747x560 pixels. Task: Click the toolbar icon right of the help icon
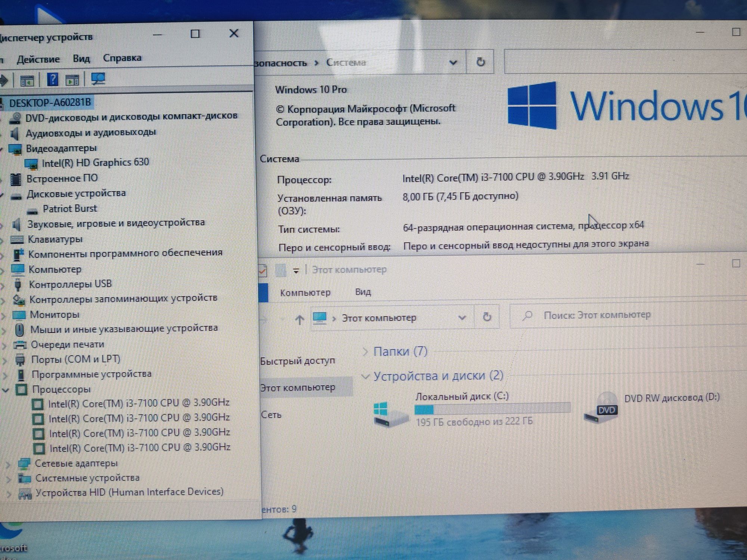[72, 80]
